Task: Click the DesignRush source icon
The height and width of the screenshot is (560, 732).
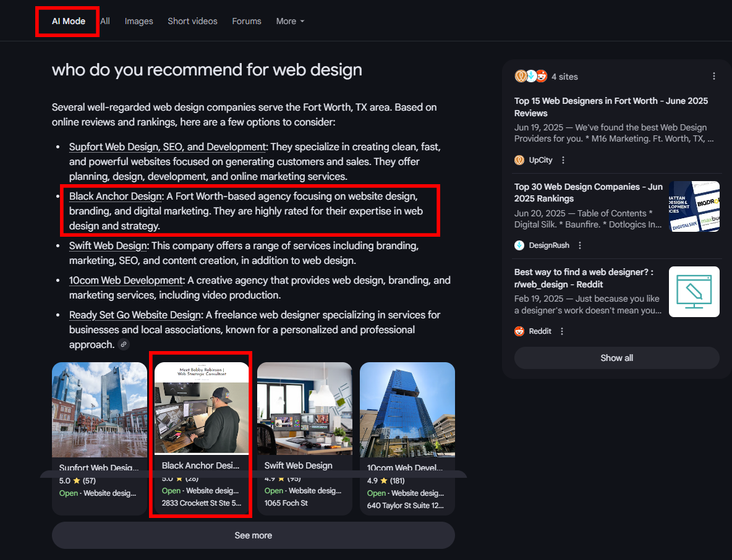Action: point(519,245)
